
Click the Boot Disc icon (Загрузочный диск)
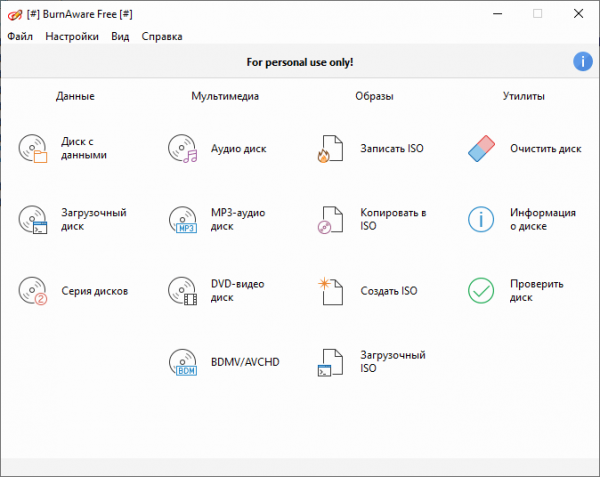(x=33, y=220)
